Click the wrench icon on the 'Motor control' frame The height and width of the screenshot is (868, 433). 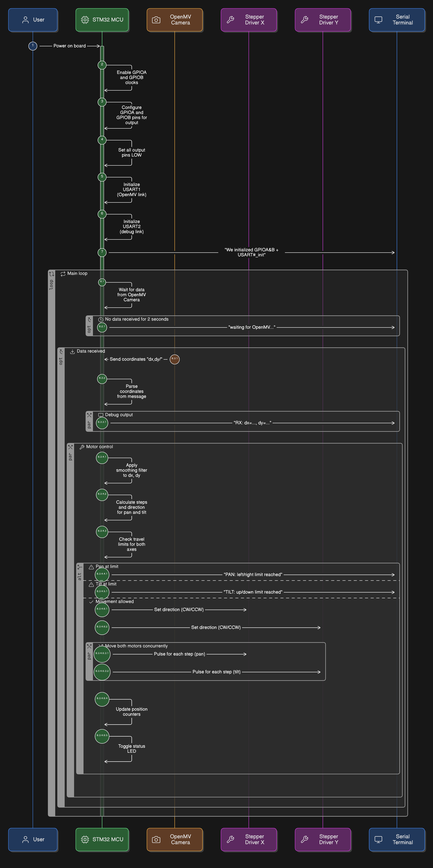coord(82,447)
